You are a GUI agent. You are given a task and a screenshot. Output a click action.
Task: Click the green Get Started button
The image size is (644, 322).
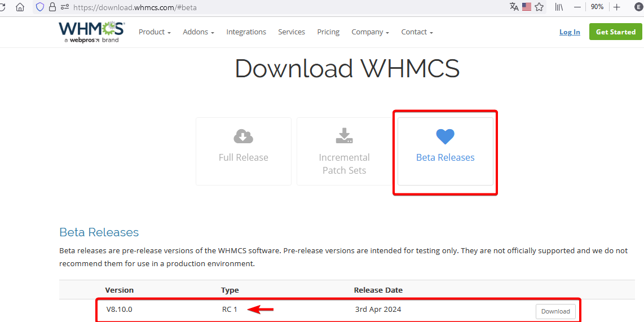[x=616, y=32]
